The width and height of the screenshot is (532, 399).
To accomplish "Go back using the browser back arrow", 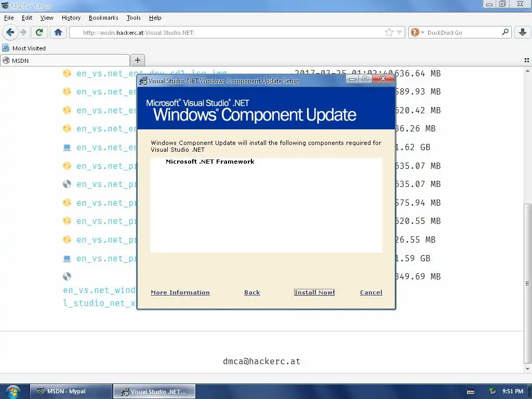I will [x=10, y=32].
